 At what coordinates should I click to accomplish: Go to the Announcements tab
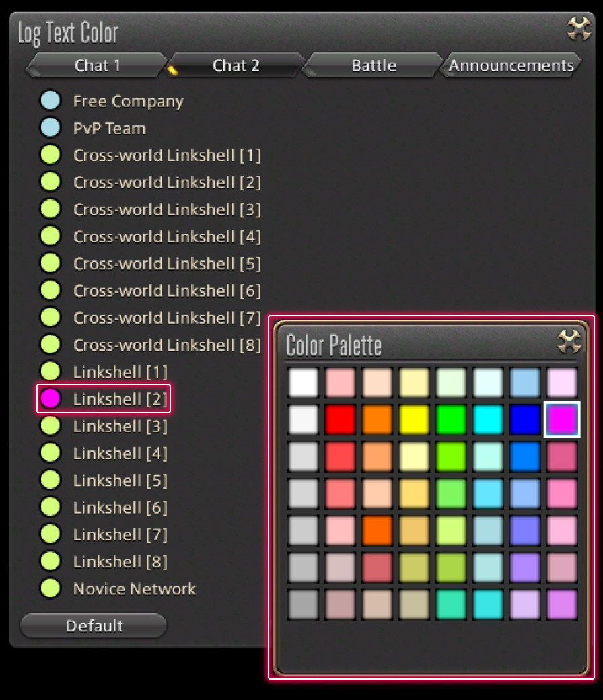click(x=511, y=65)
